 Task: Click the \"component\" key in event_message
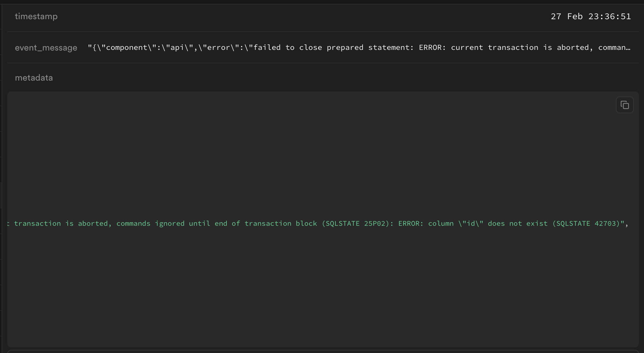(x=126, y=48)
